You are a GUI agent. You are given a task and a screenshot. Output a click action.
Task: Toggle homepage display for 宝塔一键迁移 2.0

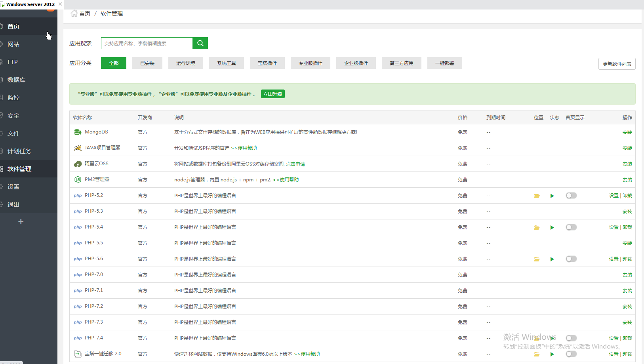[x=571, y=354]
